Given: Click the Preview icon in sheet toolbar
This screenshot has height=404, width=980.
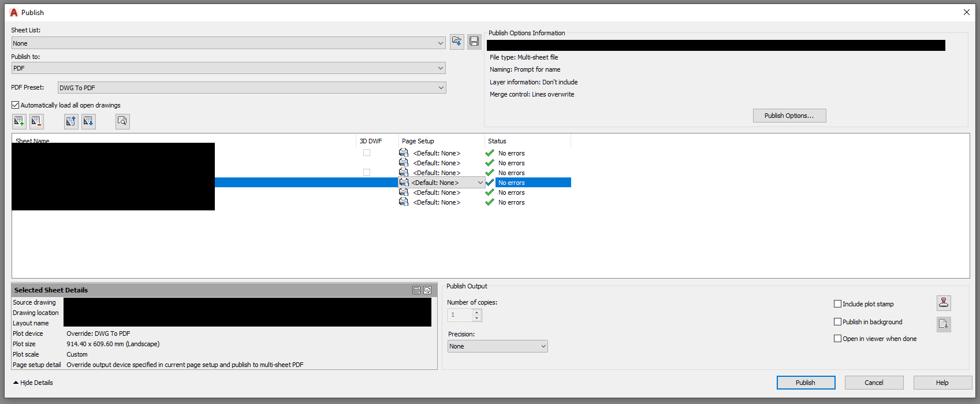Looking at the screenshot, I should point(122,121).
